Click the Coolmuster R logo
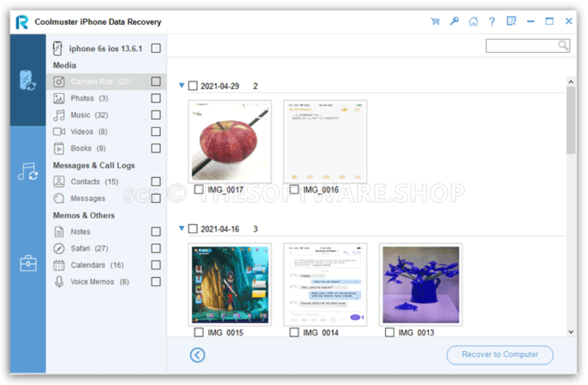 (x=22, y=22)
